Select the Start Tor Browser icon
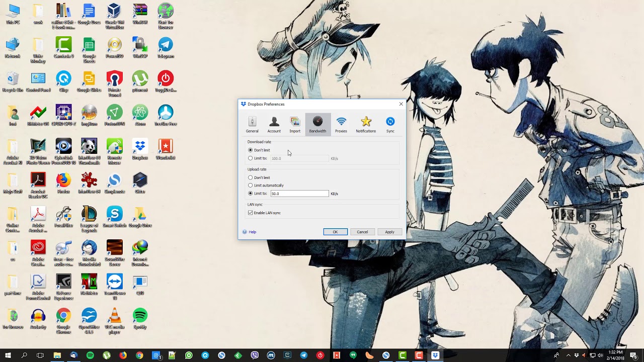Viewport: 644px width, 362px height. pos(166,16)
